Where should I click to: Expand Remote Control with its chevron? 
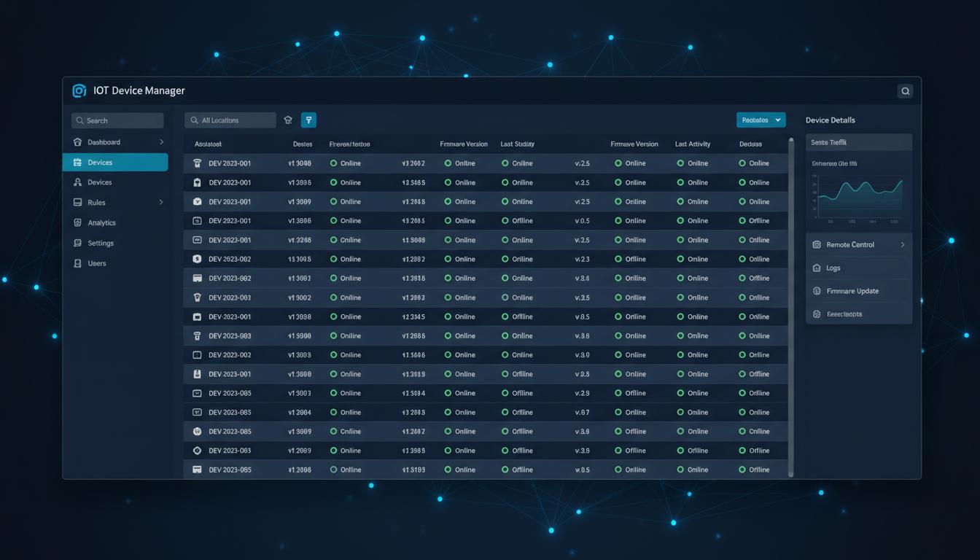(902, 245)
